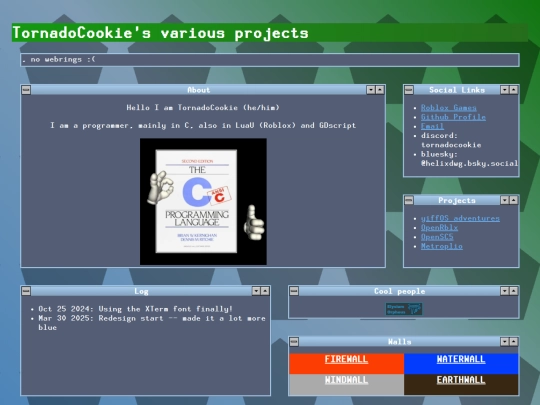Click the "Mar 30 2025" log entry

[152, 323]
